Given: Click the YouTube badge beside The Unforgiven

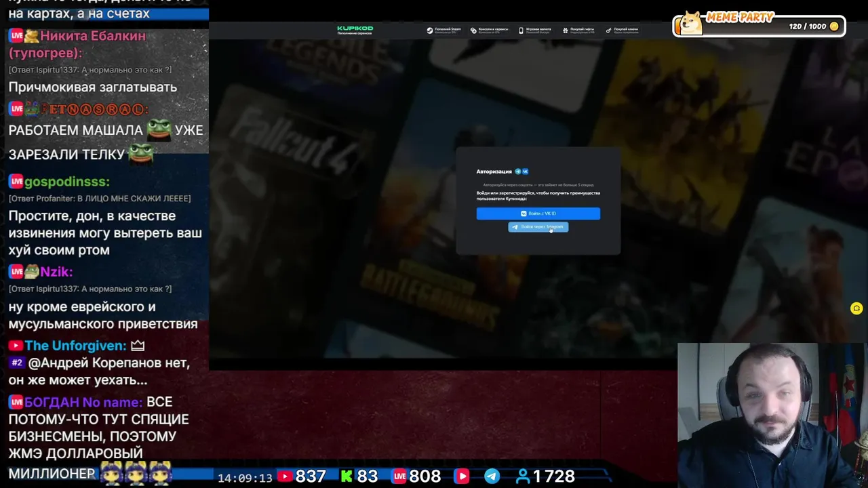Looking at the screenshot, I should click(x=16, y=346).
